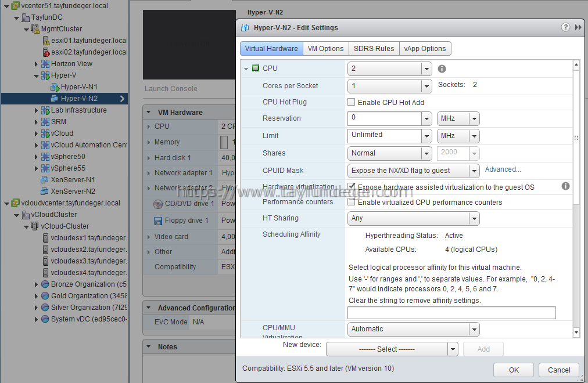Open the Advanced CPUID Mask link

coord(503,169)
